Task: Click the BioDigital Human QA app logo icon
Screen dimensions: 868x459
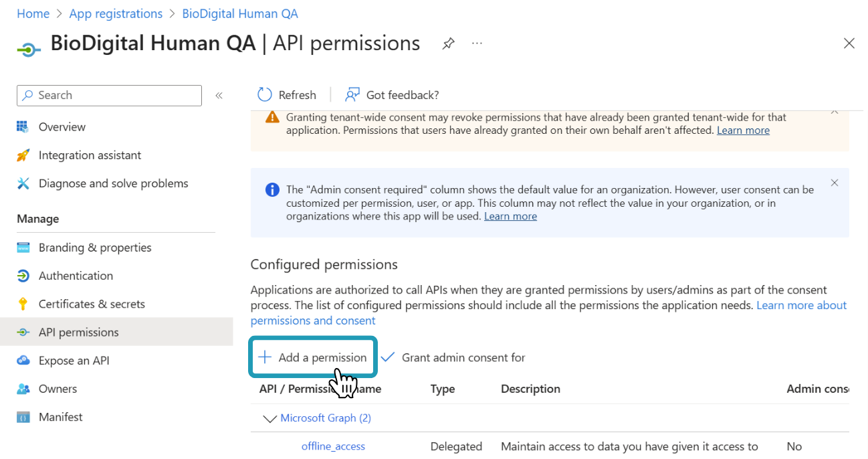Action: [29, 50]
